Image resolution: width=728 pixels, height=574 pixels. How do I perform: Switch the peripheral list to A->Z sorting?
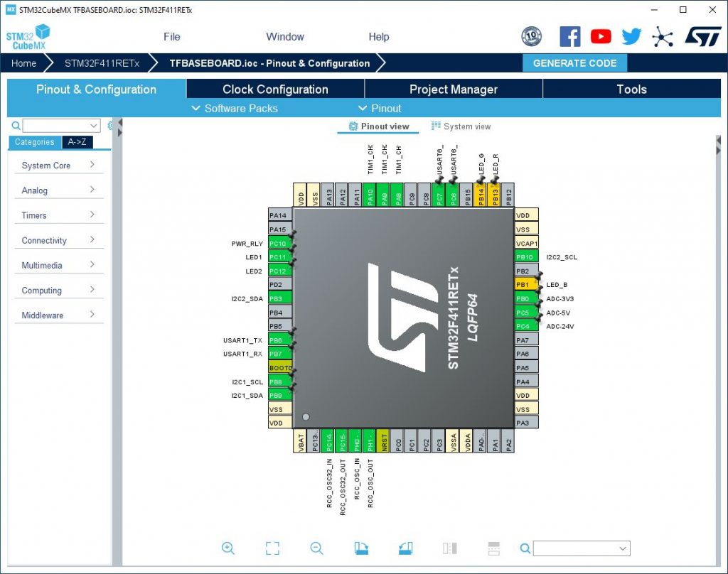77,142
